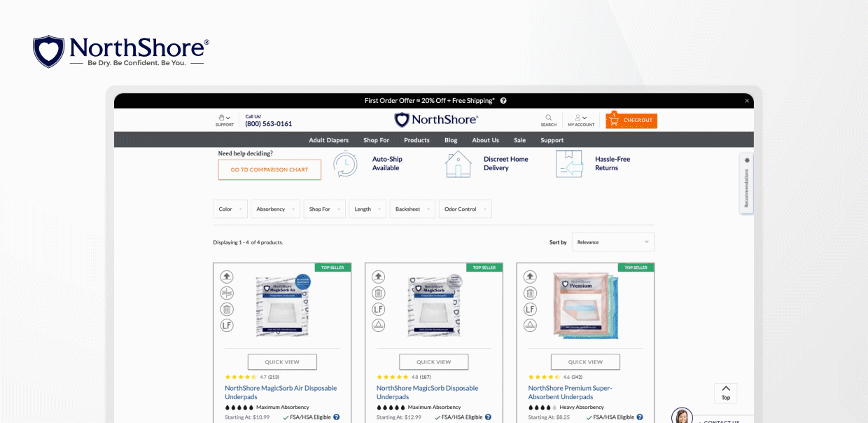Open the My Account icon

coord(577,119)
